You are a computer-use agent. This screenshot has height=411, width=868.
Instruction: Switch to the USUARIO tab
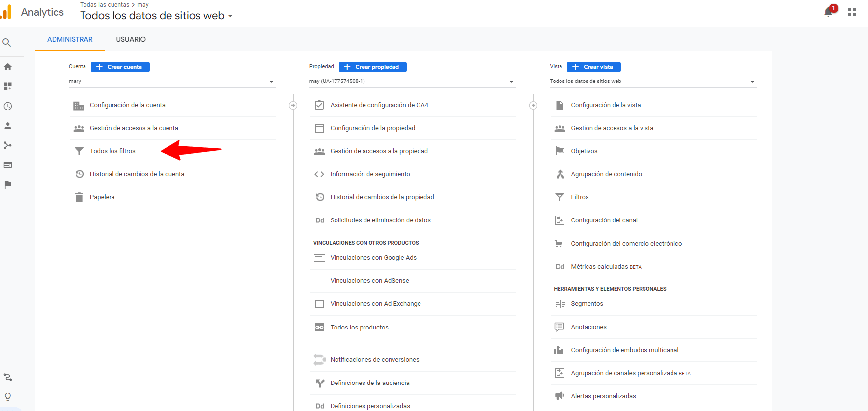pos(131,39)
